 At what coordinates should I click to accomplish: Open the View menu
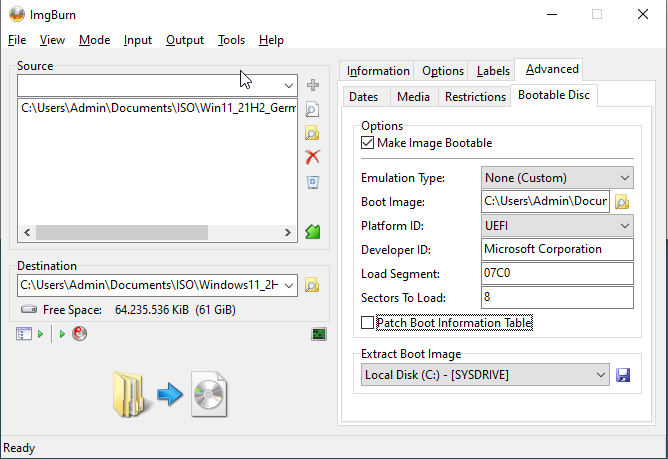52,40
